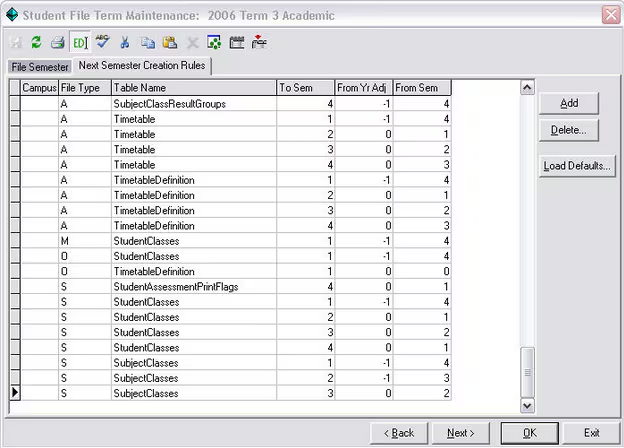Click the Exit button
624x448 pixels.
(x=591, y=433)
